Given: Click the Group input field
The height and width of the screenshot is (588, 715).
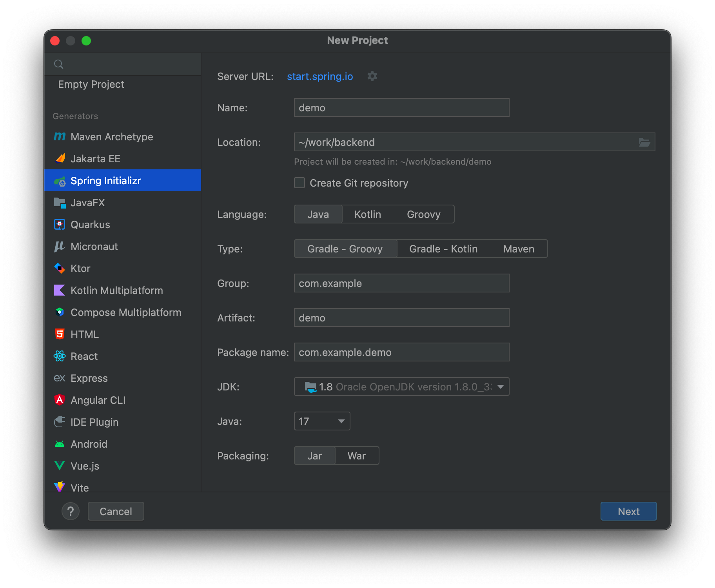Looking at the screenshot, I should (401, 283).
